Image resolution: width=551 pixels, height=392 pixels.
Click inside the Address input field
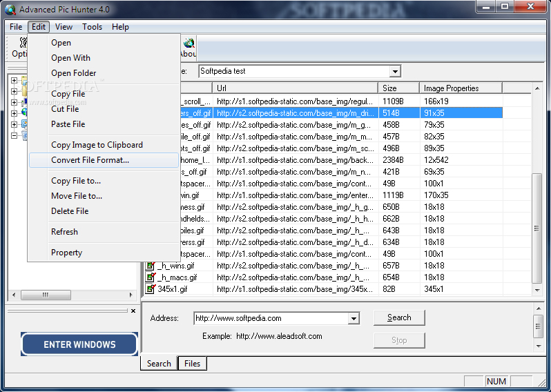tap(271, 319)
